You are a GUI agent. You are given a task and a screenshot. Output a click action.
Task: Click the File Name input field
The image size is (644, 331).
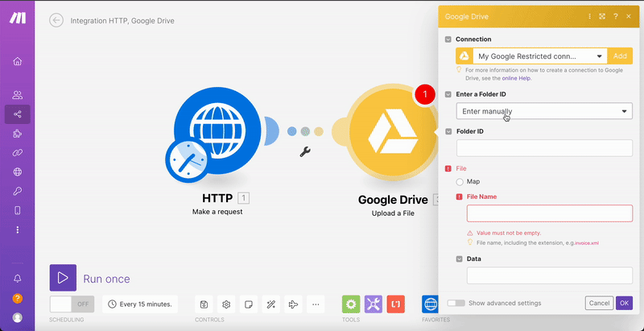(550, 213)
